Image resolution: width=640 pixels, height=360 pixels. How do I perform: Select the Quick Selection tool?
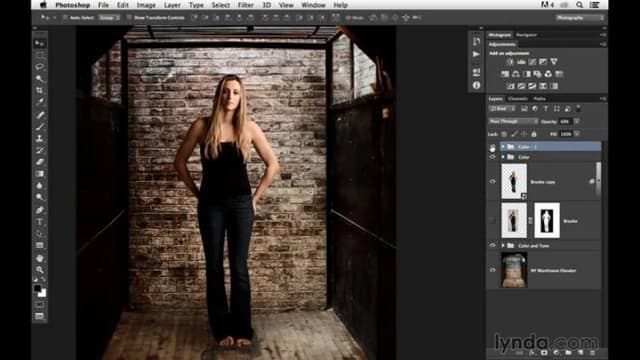click(40, 78)
